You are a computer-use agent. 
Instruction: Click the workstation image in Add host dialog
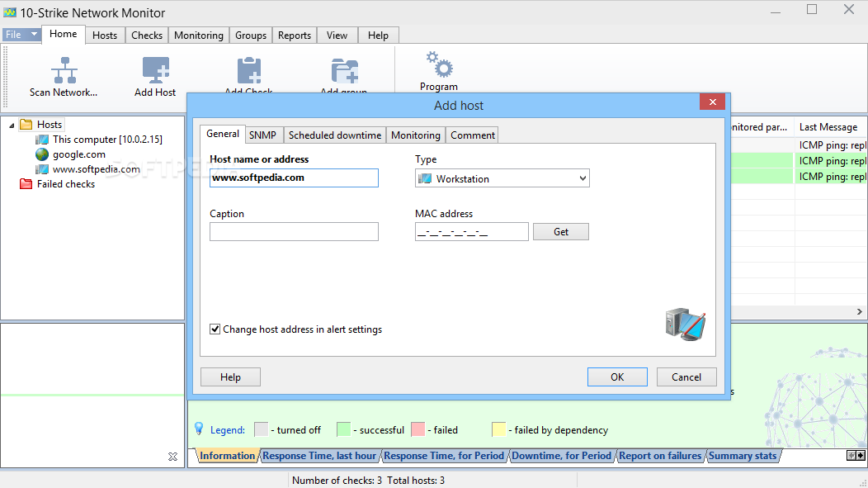pos(686,325)
